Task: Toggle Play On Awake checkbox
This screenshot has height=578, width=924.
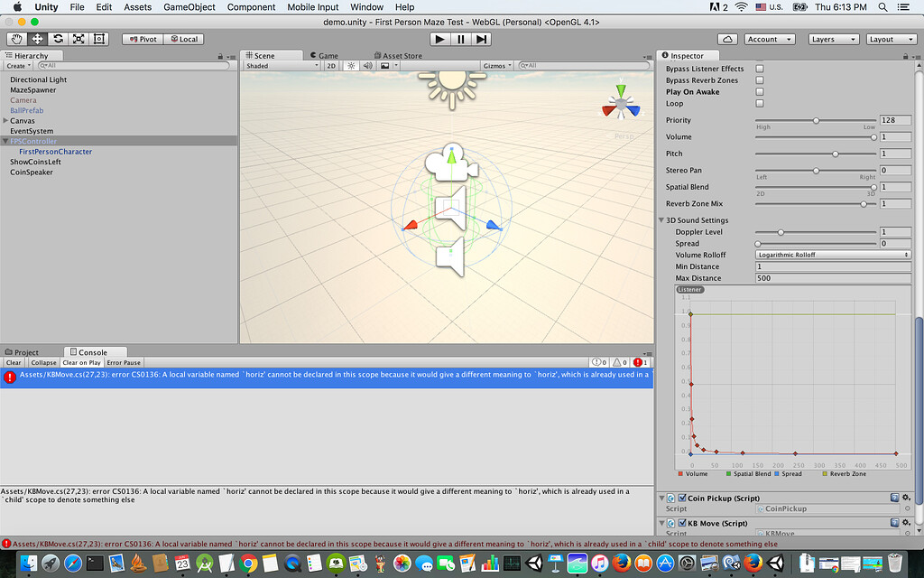Action: [758, 91]
